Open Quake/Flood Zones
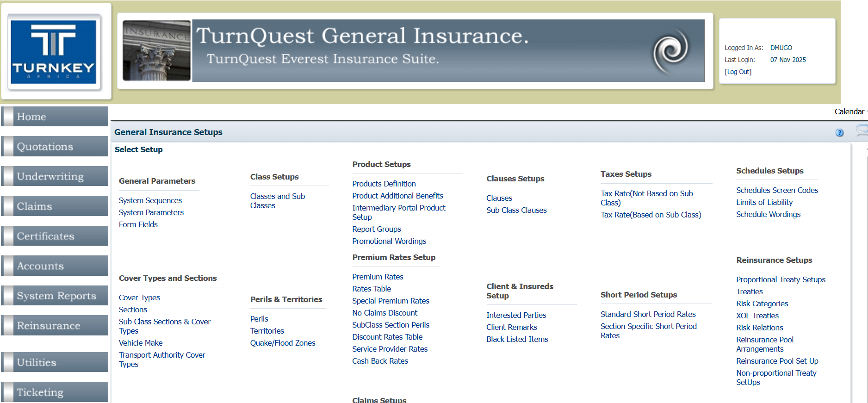 283,343
